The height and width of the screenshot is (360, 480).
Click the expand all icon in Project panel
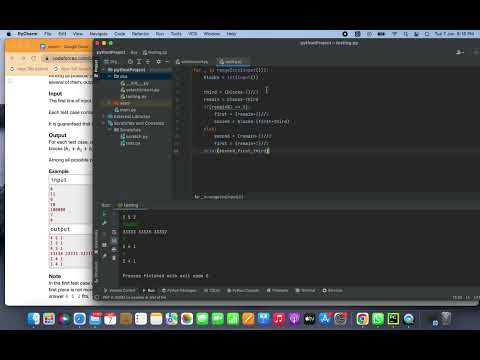coord(139,62)
